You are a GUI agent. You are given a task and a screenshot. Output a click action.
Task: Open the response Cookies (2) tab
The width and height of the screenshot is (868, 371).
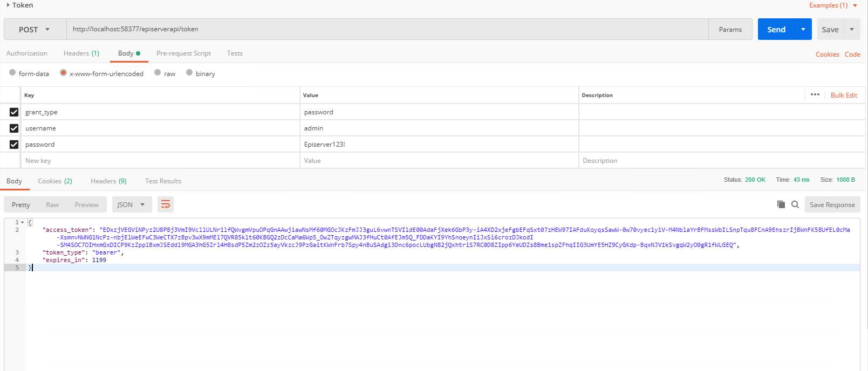point(55,181)
